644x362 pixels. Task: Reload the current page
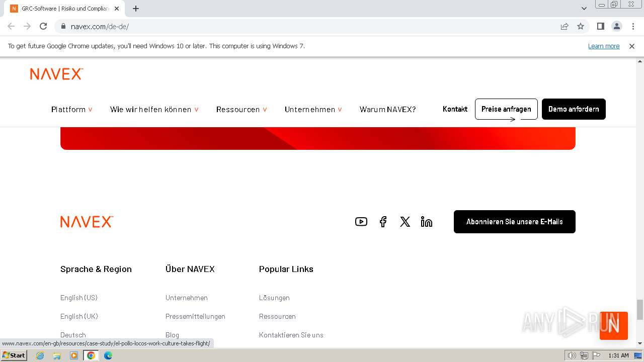(43, 26)
